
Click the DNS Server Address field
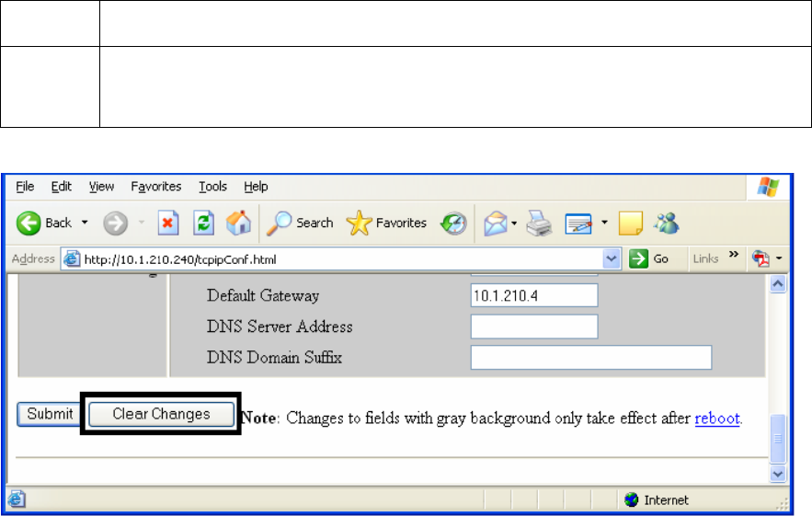534,327
